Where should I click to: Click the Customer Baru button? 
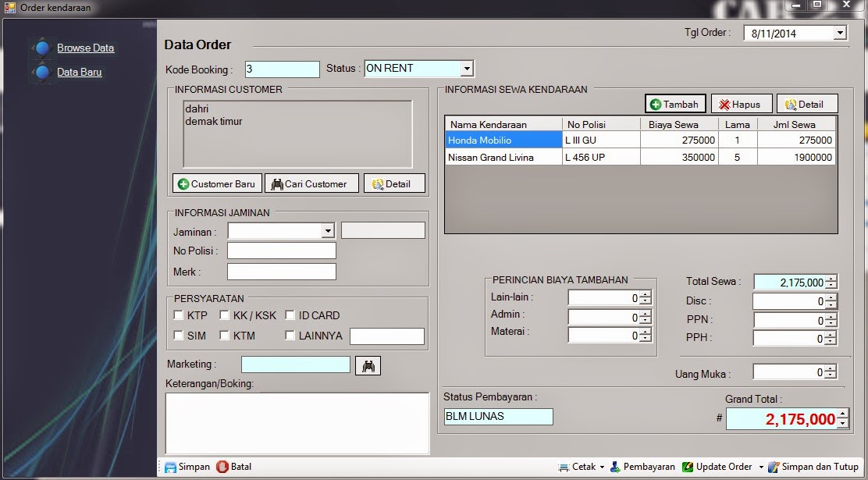[217, 183]
